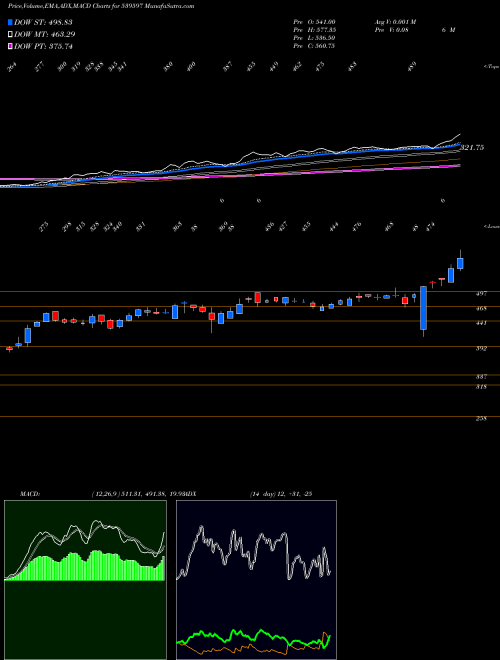Click the first small red candlestick at left

tap(9, 349)
